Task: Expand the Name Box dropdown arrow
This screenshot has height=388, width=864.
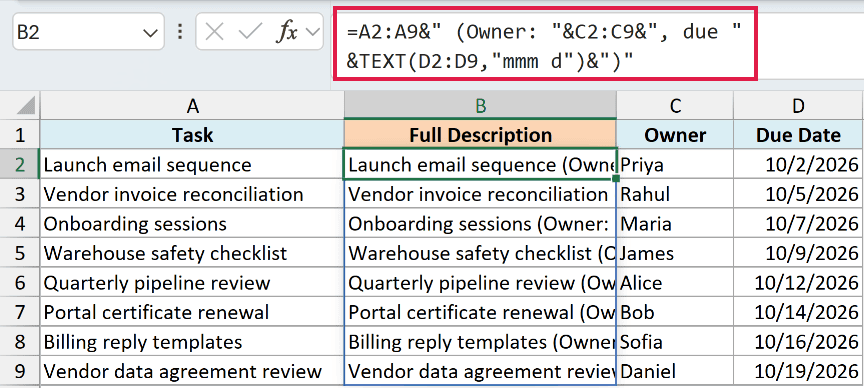Action: pos(150,33)
